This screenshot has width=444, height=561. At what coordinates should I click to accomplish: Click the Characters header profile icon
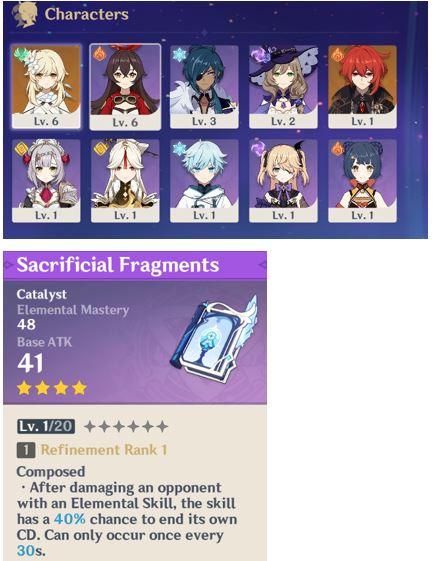click(25, 15)
